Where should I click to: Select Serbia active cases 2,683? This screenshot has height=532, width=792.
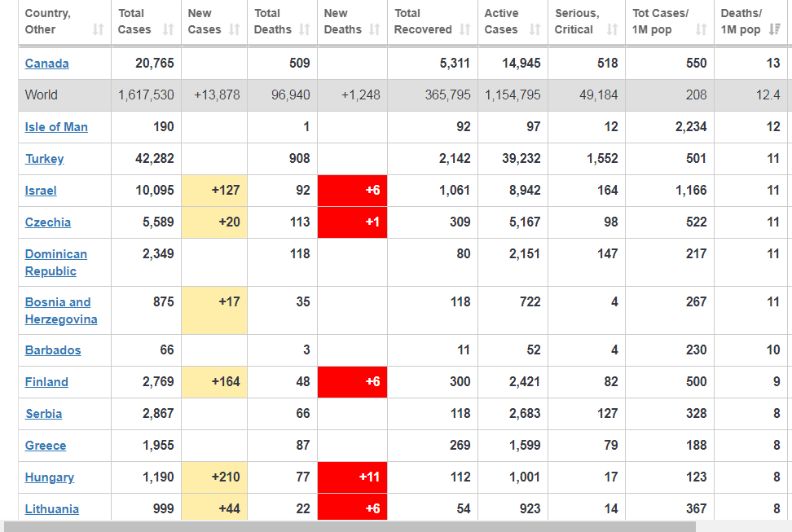(525, 414)
